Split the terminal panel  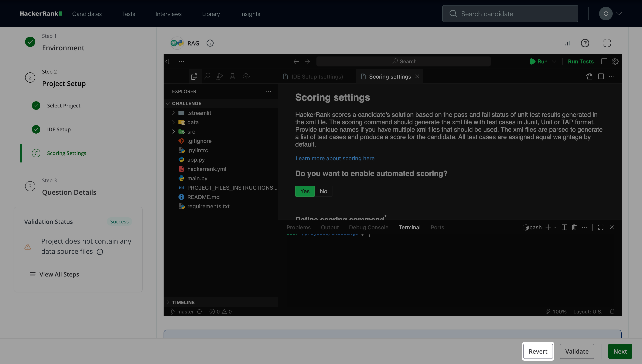click(x=564, y=227)
